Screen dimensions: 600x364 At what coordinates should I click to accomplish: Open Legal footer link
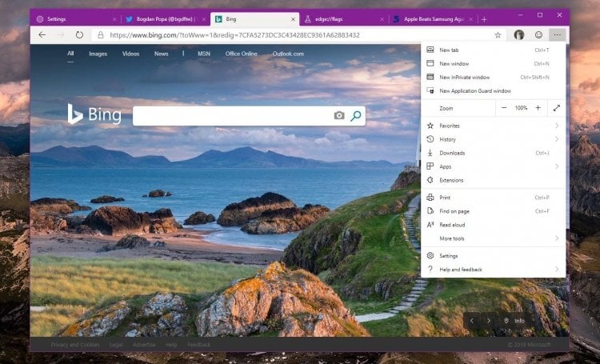click(116, 345)
